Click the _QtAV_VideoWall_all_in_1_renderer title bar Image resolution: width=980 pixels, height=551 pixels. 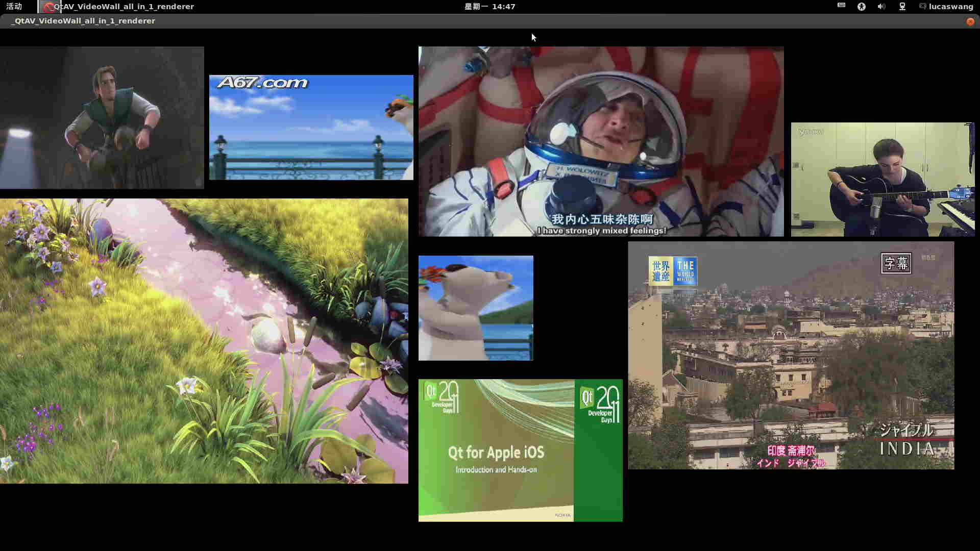(x=490, y=21)
